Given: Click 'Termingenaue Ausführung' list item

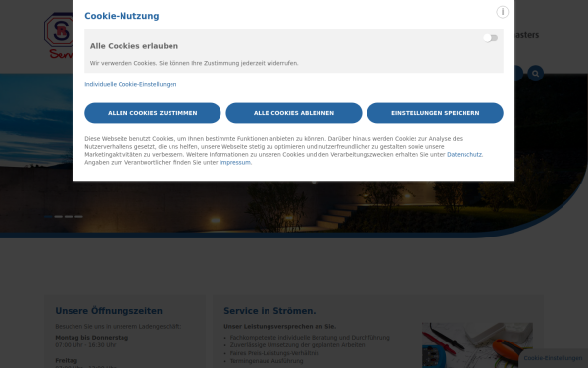Looking at the screenshot, I should click(x=267, y=361).
